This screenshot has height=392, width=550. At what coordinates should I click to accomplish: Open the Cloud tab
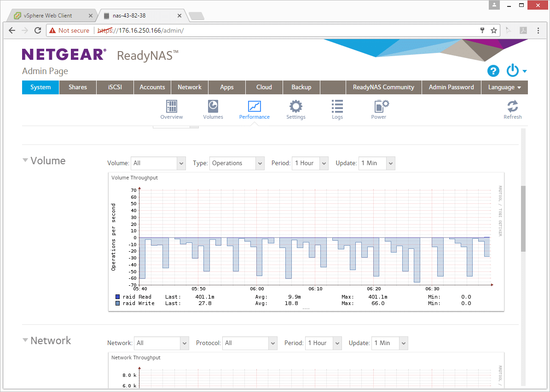[x=264, y=87]
